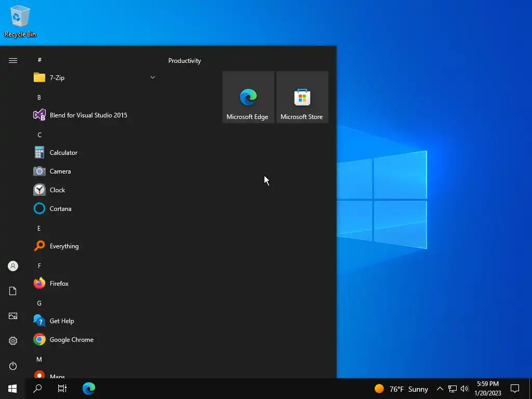
Task: Launch Blend for Visual Studio 2015
Action: click(95, 115)
